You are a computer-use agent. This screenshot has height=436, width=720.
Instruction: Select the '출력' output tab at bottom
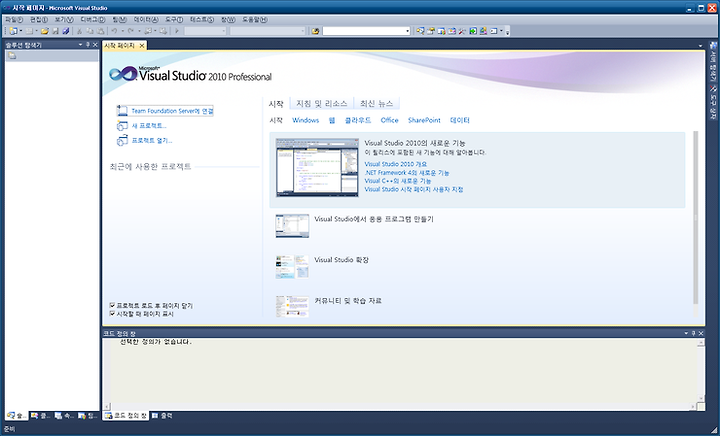162,415
